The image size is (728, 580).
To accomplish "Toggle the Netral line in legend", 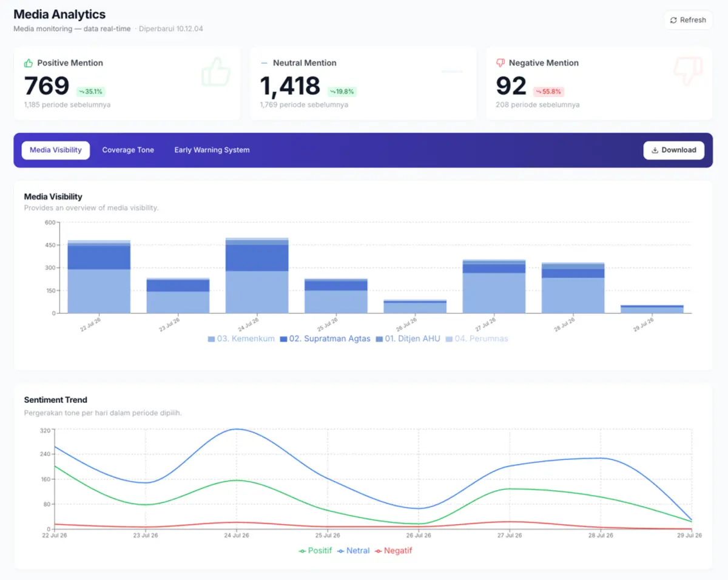I will point(353,550).
